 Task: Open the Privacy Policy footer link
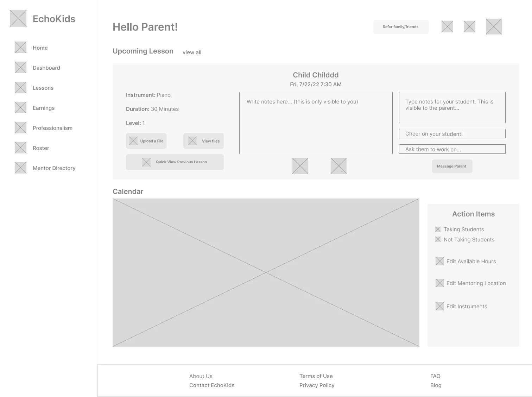point(317,385)
